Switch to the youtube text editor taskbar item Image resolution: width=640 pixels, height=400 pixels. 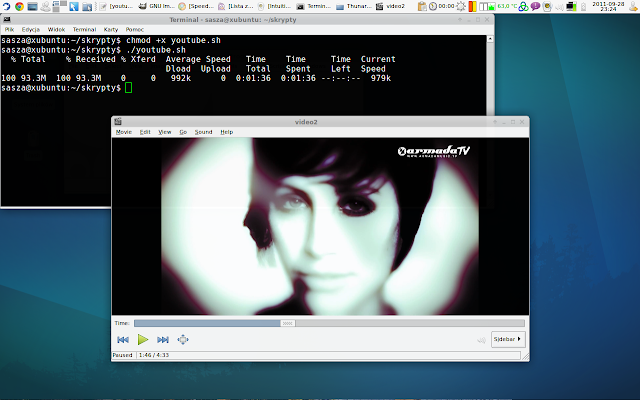116,6
